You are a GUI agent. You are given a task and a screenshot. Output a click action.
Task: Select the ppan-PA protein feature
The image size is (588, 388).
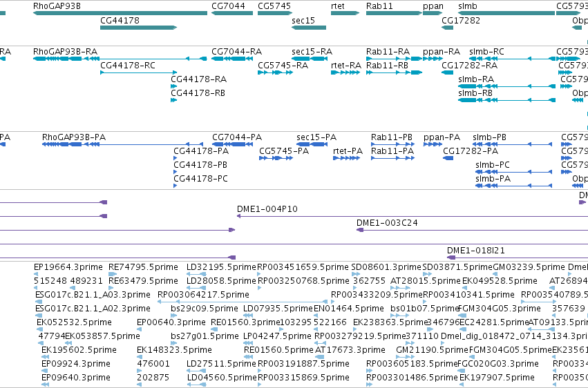coord(433,144)
